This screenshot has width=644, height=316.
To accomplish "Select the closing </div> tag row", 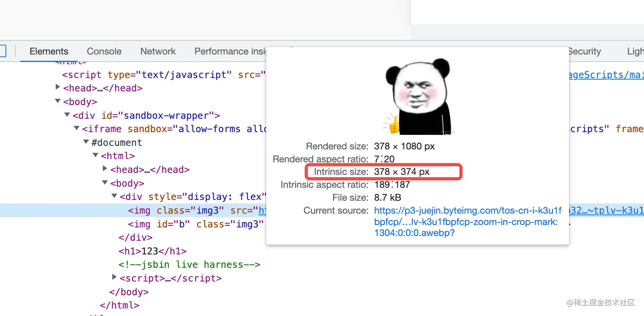I will tap(135, 238).
